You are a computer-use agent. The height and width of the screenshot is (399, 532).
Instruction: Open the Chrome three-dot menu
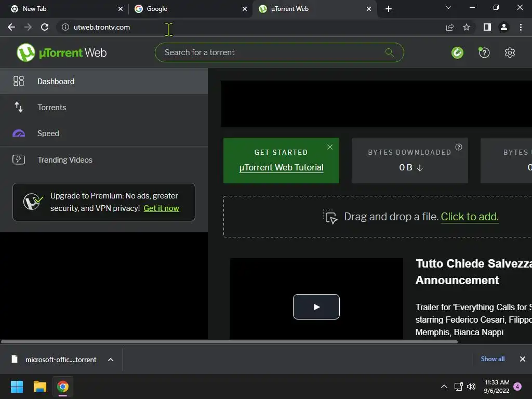(x=521, y=27)
